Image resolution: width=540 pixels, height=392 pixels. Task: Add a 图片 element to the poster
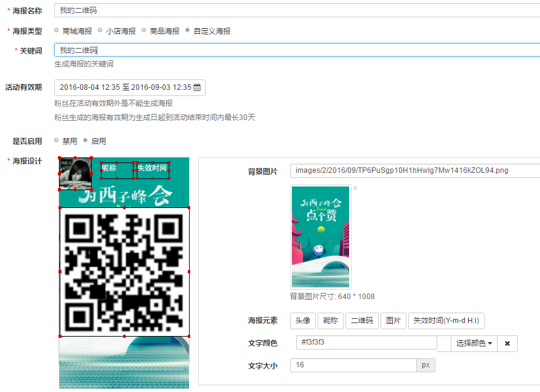tap(393, 321)
